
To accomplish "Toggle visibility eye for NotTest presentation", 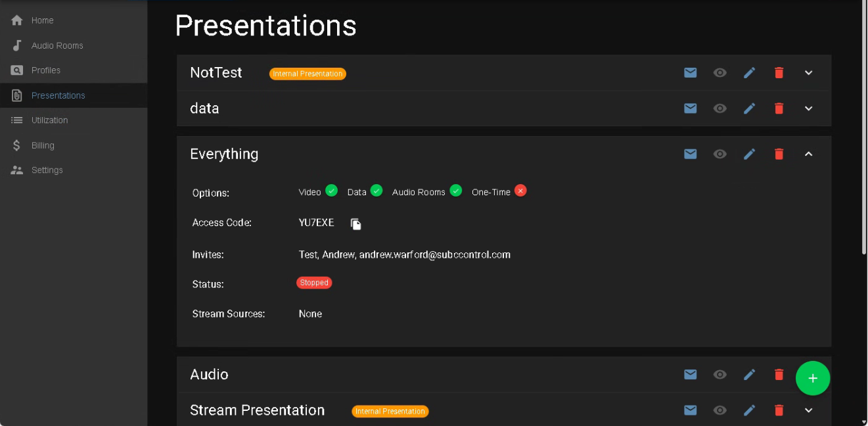I will (x=720, y=73).
